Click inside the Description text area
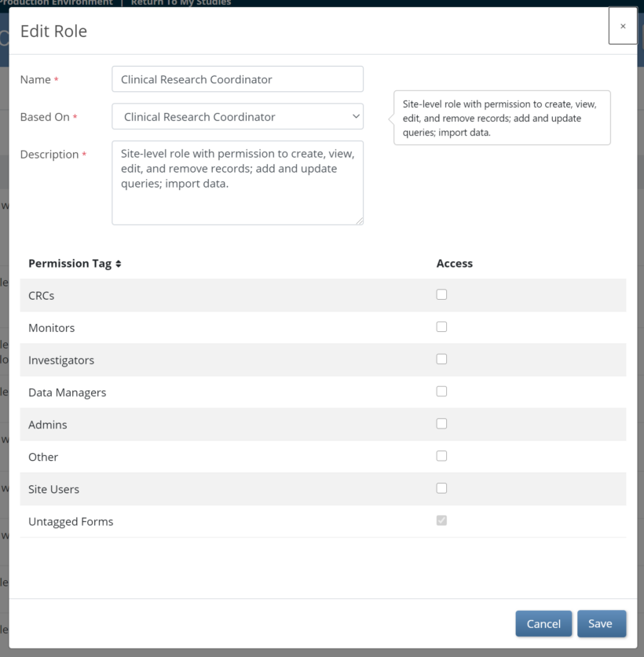The height and width of the screenshot is (657, 644). pos(237,181)
